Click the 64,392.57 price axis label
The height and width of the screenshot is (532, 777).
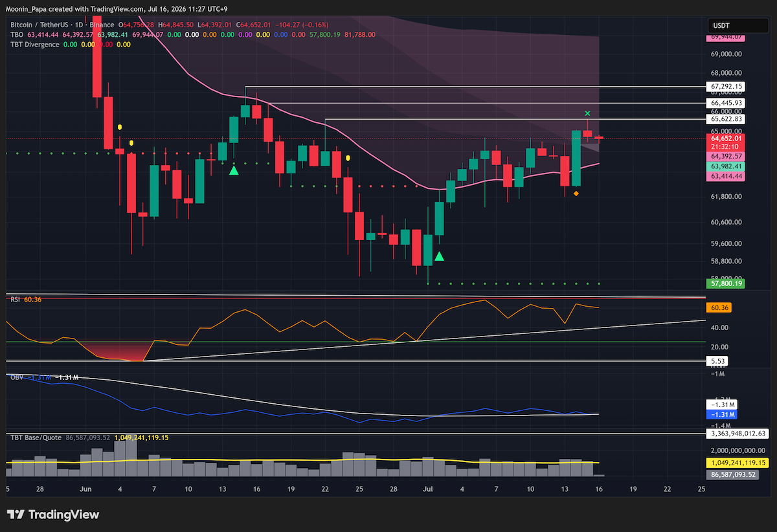coord(726,157)
